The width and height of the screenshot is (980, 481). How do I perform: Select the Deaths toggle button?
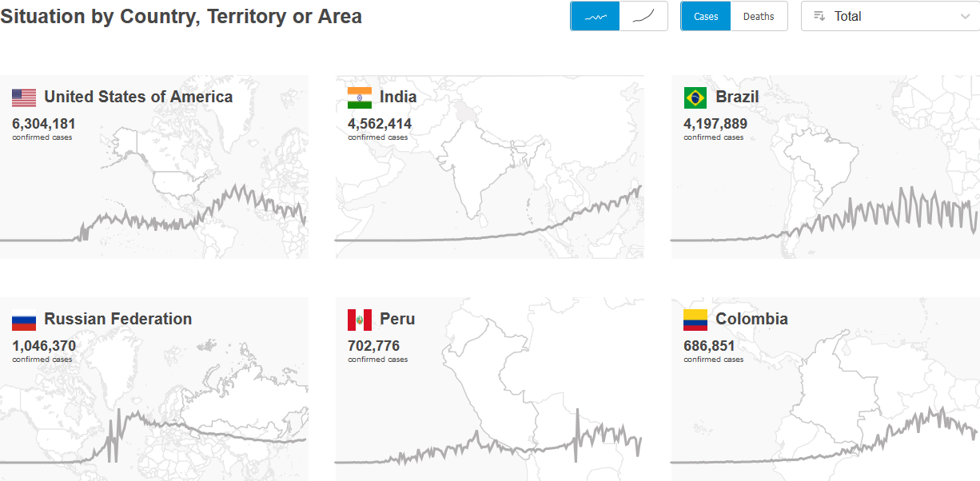(759, 16)
